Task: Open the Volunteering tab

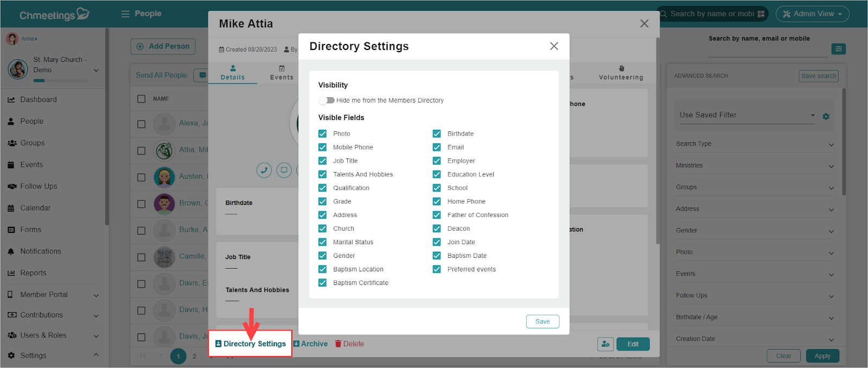Action: 621,73
